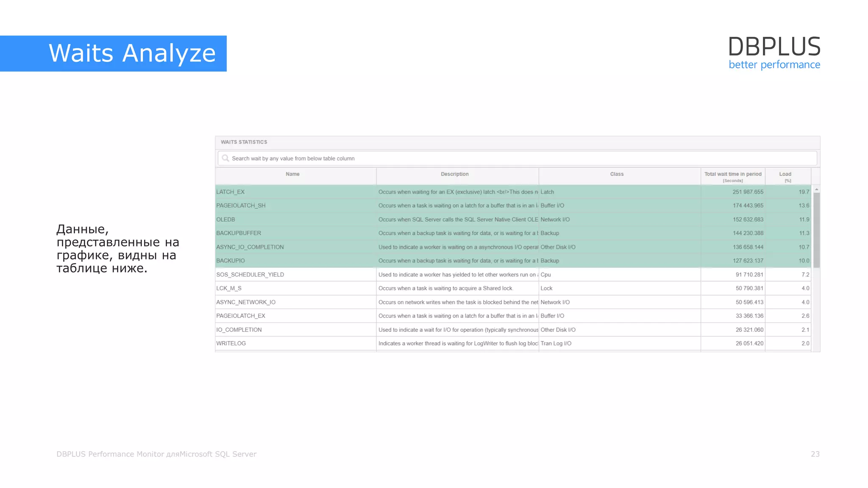Select the BACKUPIO wait row

point(513,261)
